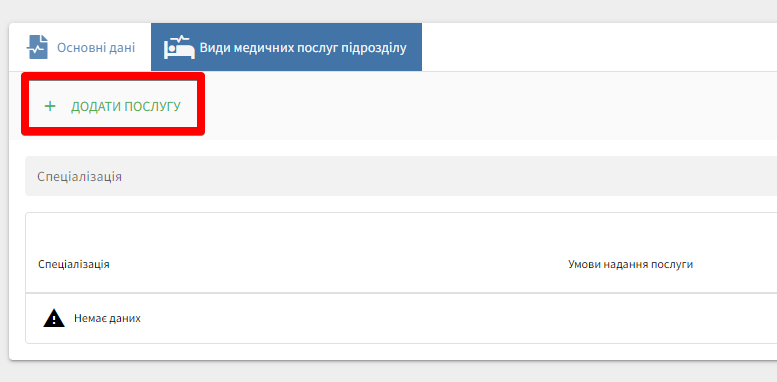The image size is (777, 382).
Task: Switch to the Основні дані tab
Action: click(x=80, y=47)
